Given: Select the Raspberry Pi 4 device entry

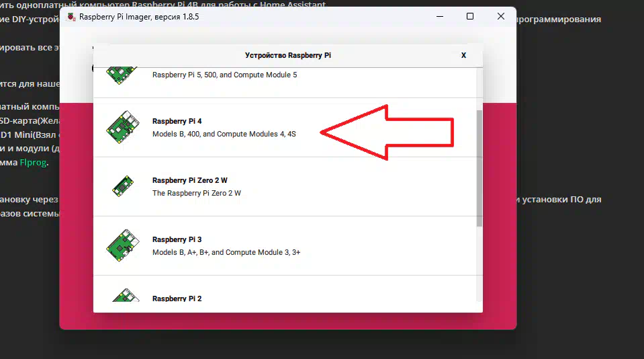Looking at the screenshot, I should (x=285, y=128).
